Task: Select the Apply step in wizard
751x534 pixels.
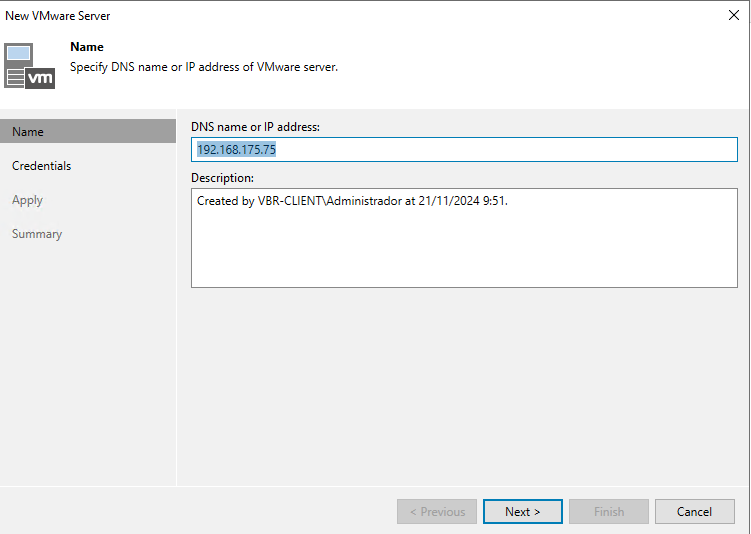Action: pyautogui.click(x=27, y=200)
